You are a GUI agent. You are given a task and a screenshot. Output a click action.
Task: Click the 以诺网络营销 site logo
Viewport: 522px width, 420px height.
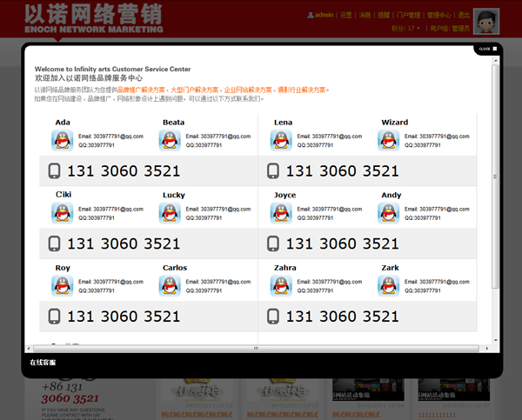pyautogui.click(x=94, y=18)
